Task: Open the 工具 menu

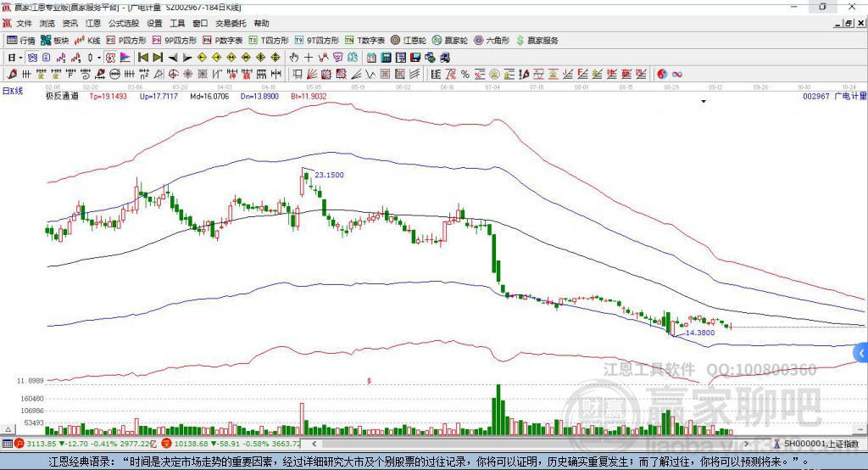Action: pos(177,23)
